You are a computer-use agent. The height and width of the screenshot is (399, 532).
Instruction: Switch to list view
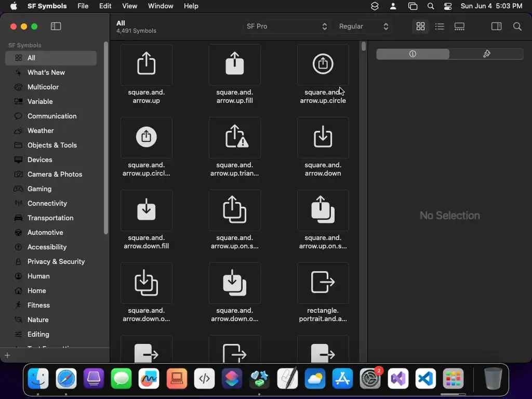[x=440, y=26]
